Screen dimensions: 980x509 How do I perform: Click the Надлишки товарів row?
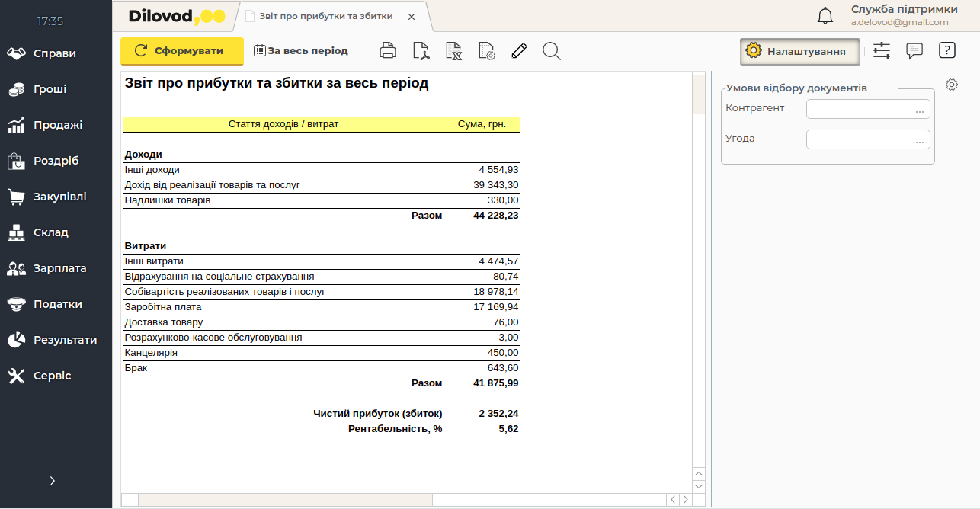tap(322, 200)
